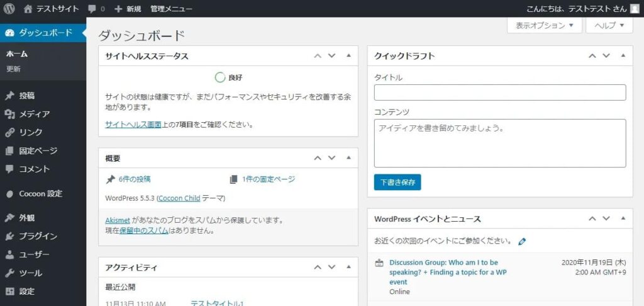Select ホーム in sidebar submenu
The height and width of the screenshot is (306, 644).
17,54
